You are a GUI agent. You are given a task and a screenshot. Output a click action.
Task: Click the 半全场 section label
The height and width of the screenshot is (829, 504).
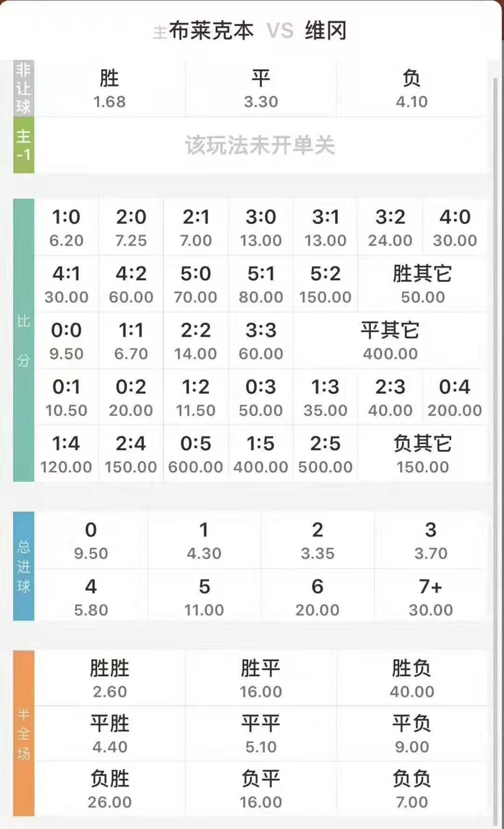coord(24,733)
